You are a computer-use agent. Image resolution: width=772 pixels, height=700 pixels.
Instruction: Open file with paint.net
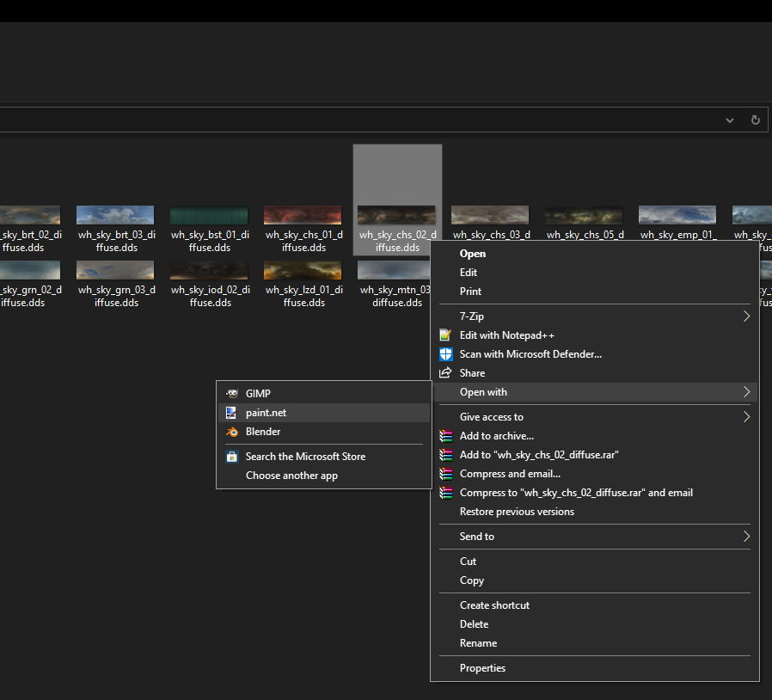pos(324,413)
